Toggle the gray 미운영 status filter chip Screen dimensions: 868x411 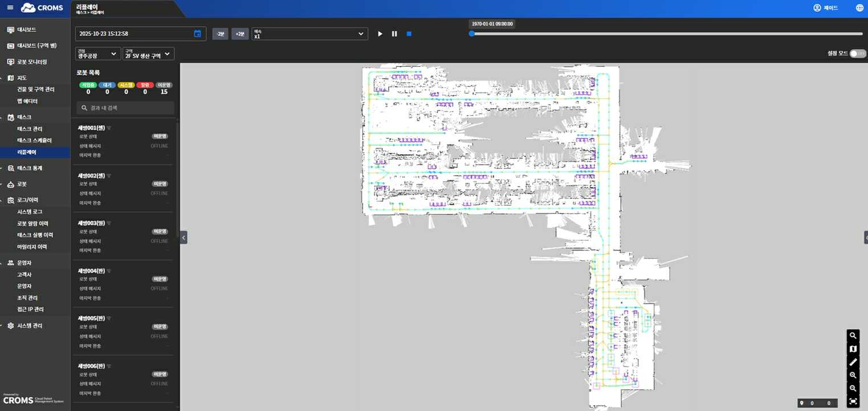[x=164, y=85]
